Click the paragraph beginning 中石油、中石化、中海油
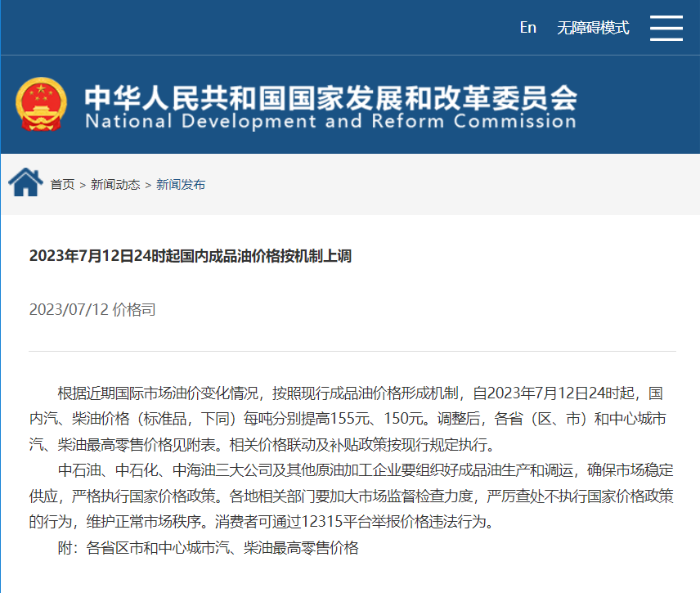Image resolution: width=700 pixels, height=593 pixels. (x=352, y=496)
